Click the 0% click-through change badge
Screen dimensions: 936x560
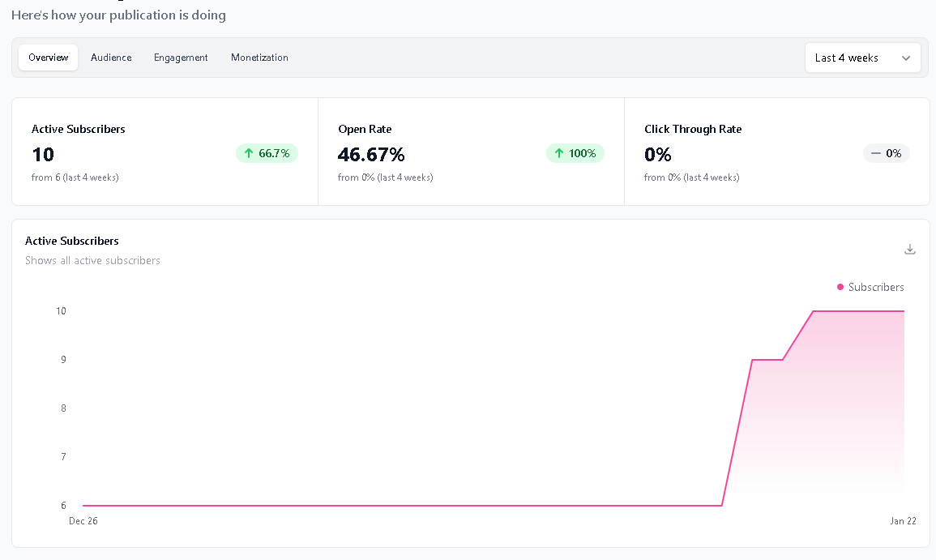tap(887, 153)
